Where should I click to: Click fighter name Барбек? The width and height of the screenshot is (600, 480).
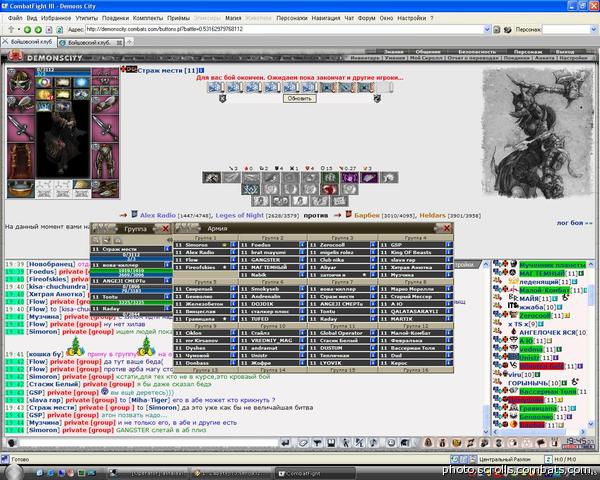(367, 216)
